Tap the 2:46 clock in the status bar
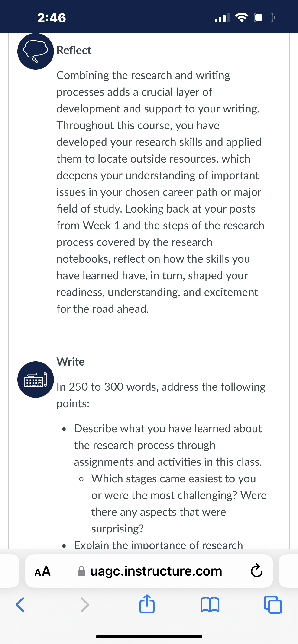 [x=52, y=18]
